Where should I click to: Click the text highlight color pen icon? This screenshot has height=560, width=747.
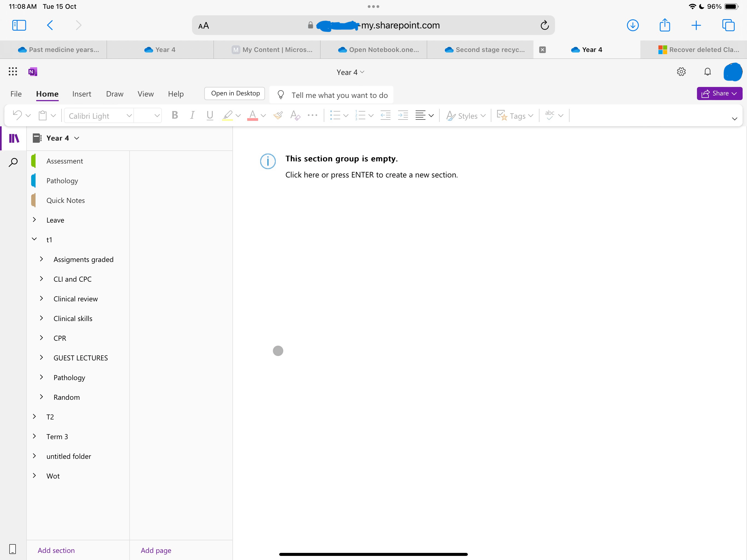tap(227, 115)
